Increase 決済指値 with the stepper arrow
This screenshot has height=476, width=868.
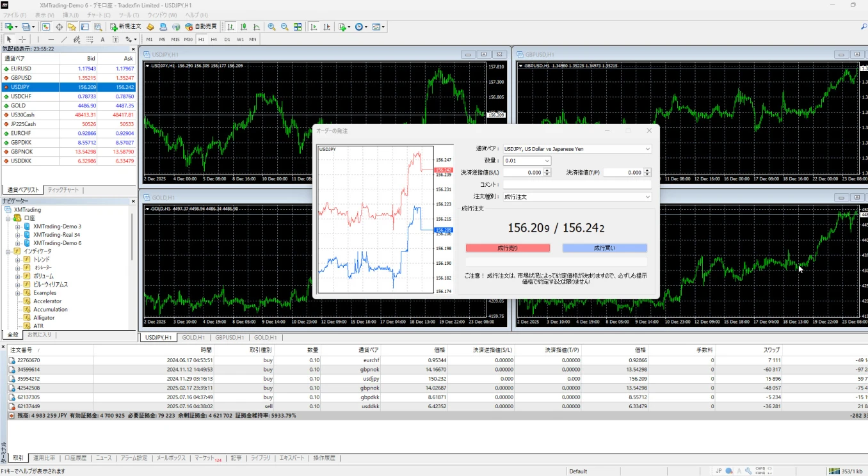click(647, 170)
